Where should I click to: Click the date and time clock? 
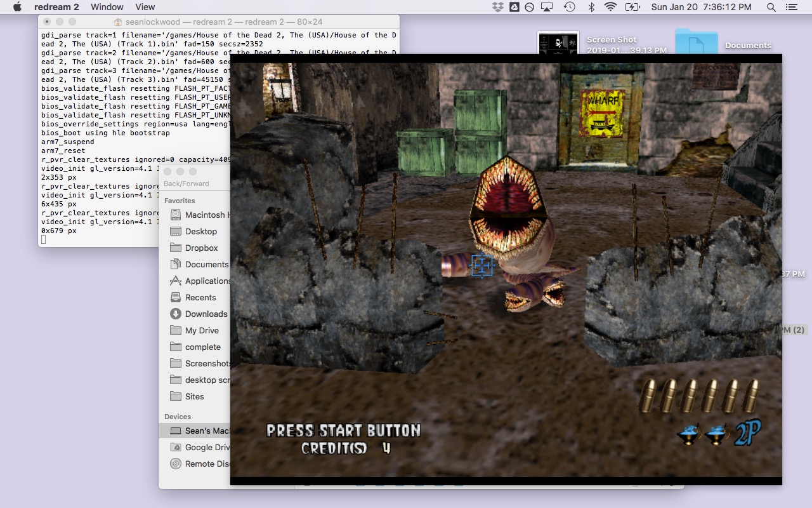(701, 7)
